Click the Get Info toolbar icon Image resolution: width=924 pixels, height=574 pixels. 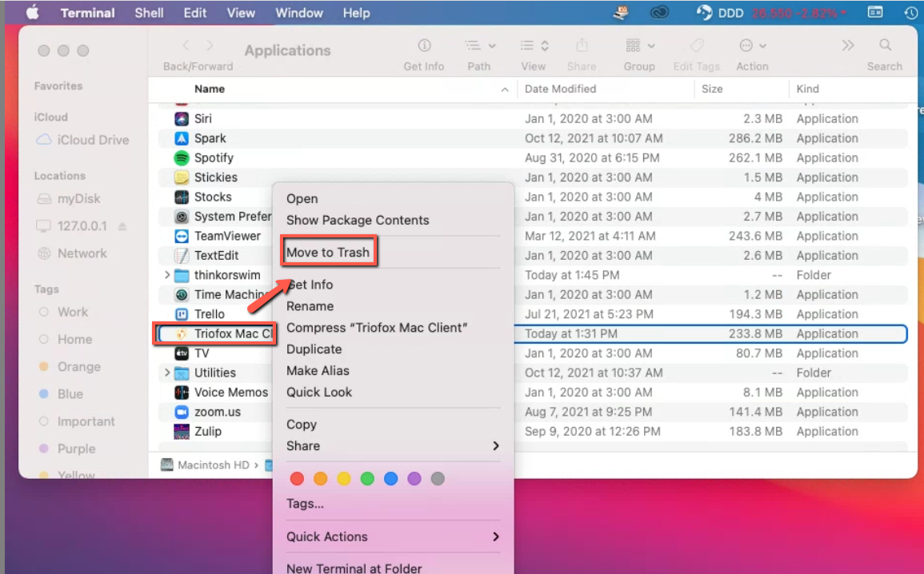(424, 46)
